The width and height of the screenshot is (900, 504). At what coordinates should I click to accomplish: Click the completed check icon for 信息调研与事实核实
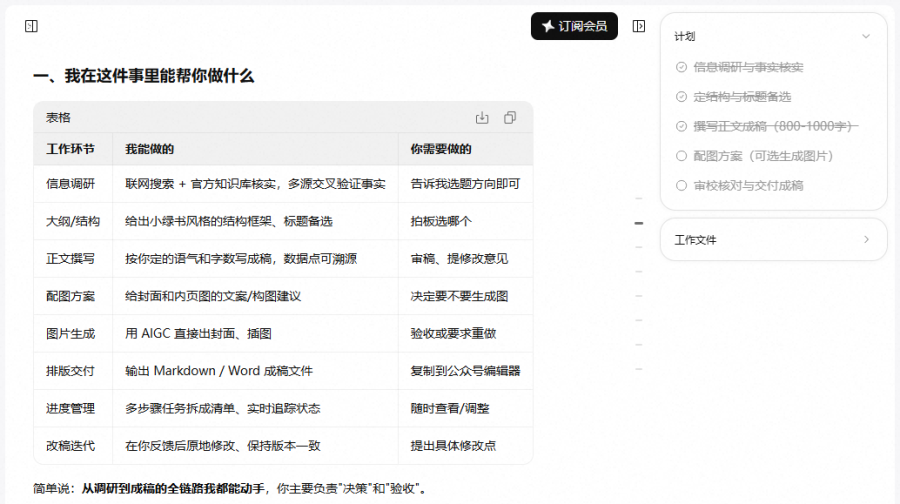[681, 67]
